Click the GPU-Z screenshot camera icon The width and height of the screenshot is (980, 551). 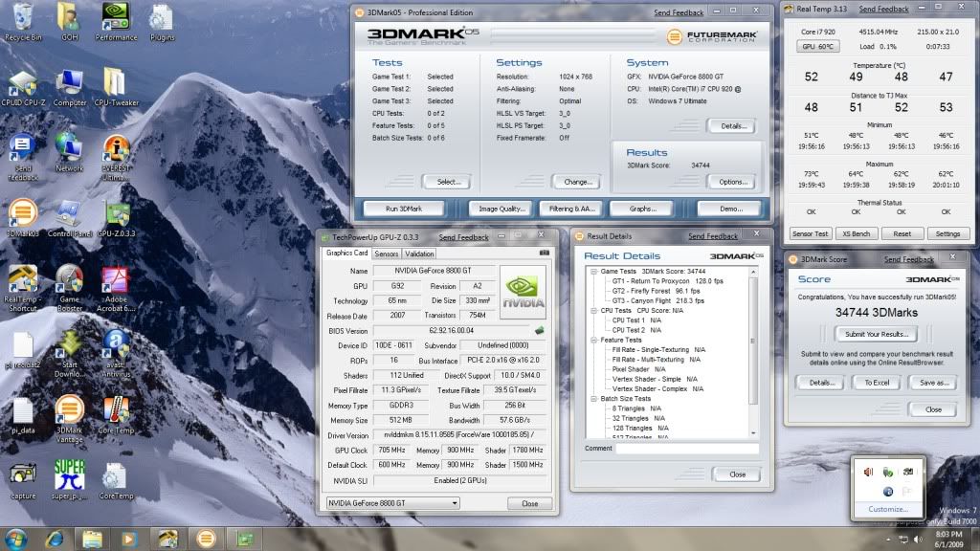545,253
